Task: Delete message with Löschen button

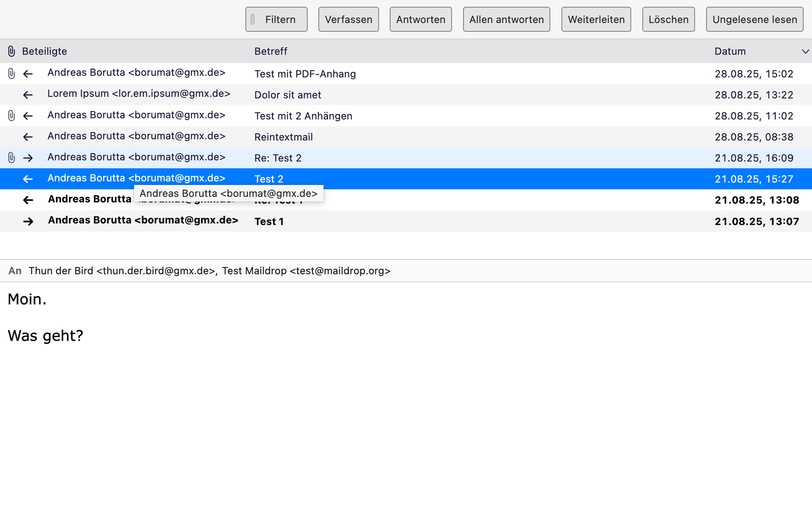Action: [668, 19]
